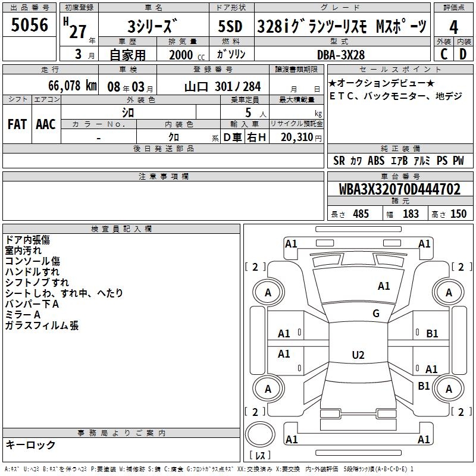476x476 pixels.
Task: Select the vehicle history value 自家用
Action: pyautogui.click(x=127, y=55)
